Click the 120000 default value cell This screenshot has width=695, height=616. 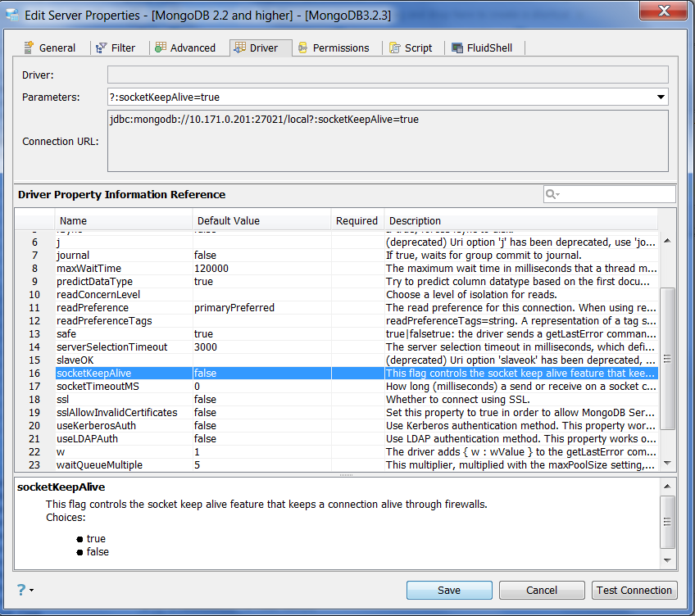[261, 269]
